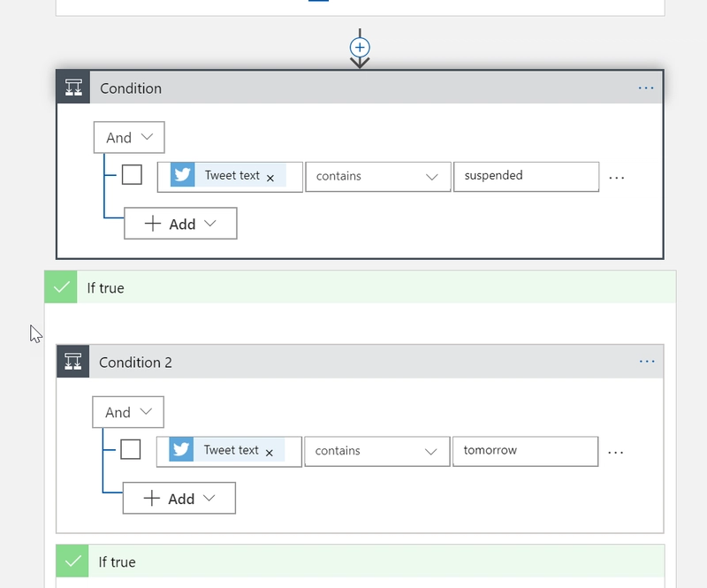Open the Condition card's ellipsis menu
This screenshot has width=707, height=588.
646,88
